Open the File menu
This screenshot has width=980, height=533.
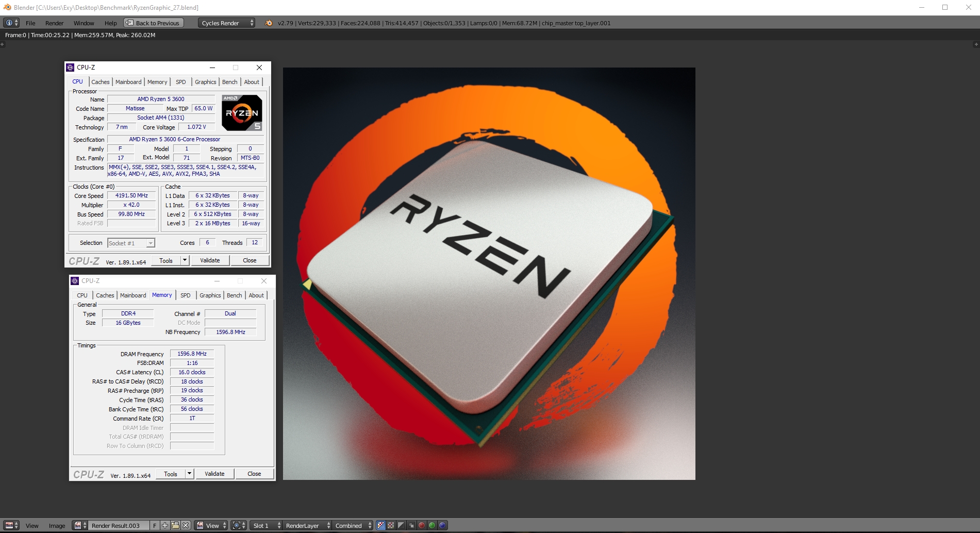click(30, 23)
